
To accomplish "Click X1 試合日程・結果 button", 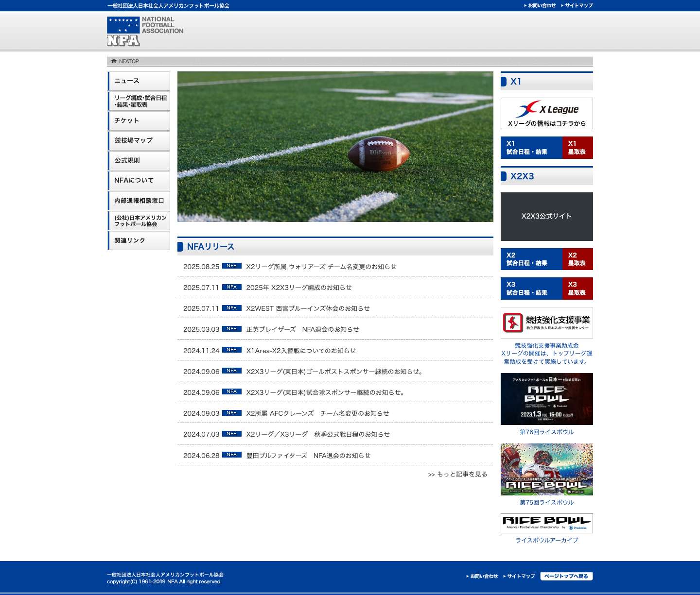I will pos(531,147).
